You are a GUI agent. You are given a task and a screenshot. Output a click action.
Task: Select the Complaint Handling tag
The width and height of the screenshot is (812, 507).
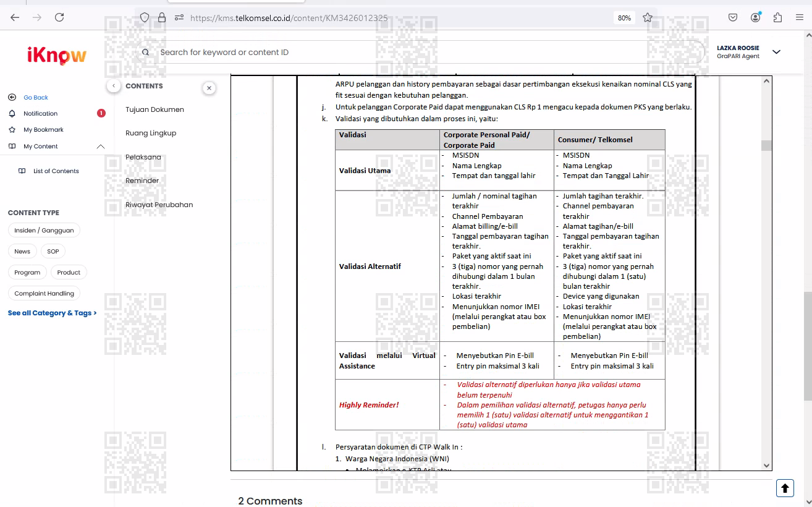pyautogui.click(x=44, y=293)
